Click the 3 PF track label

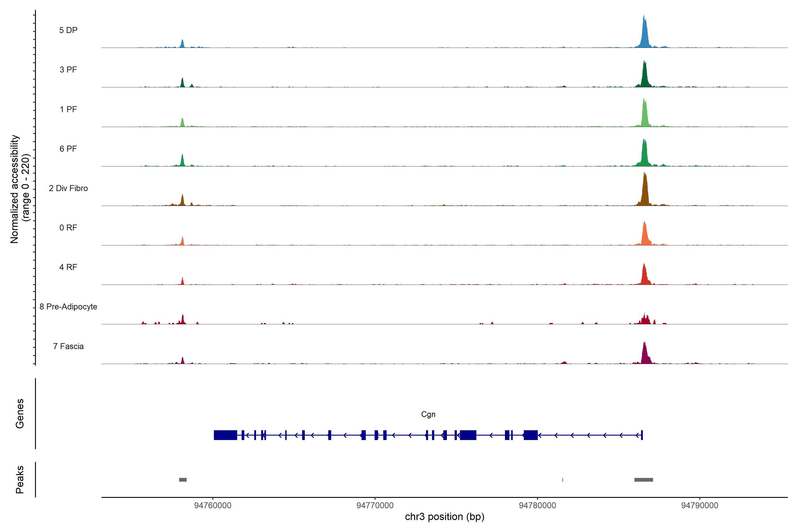tap(68, 70)
